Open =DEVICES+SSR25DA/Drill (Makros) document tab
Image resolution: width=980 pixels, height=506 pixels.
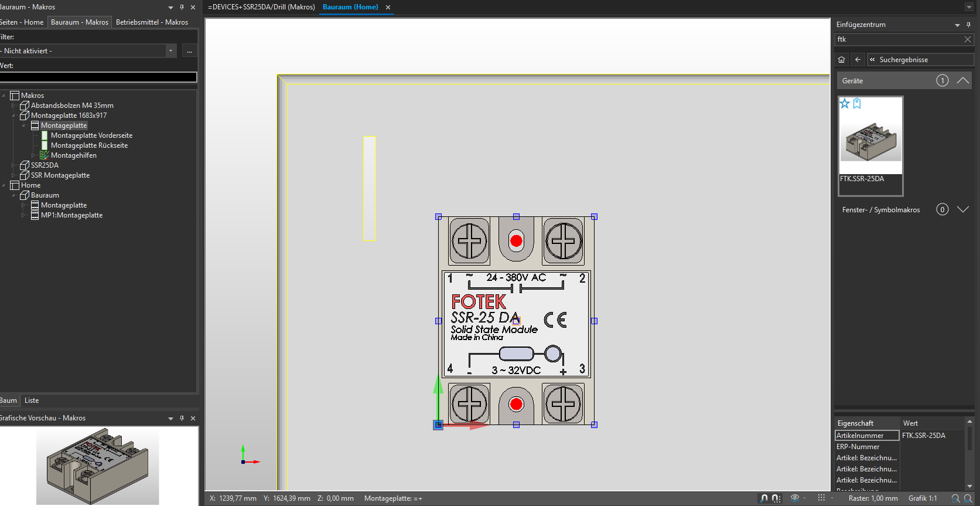point(261,7)
